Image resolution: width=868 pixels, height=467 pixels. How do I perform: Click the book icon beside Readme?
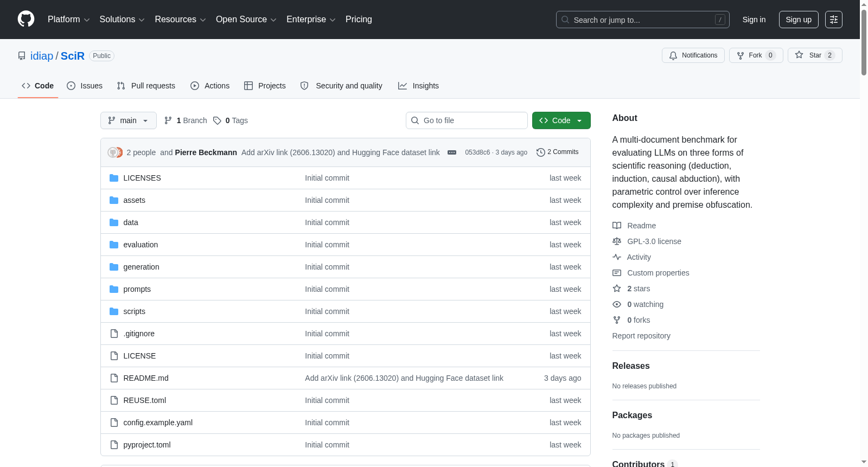(x=617, y=226)
